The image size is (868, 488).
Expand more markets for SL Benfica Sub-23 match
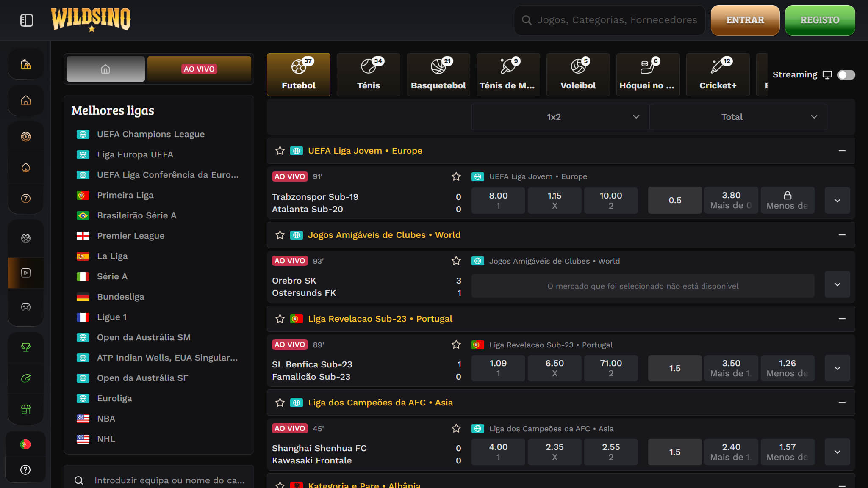pos(837,368)
